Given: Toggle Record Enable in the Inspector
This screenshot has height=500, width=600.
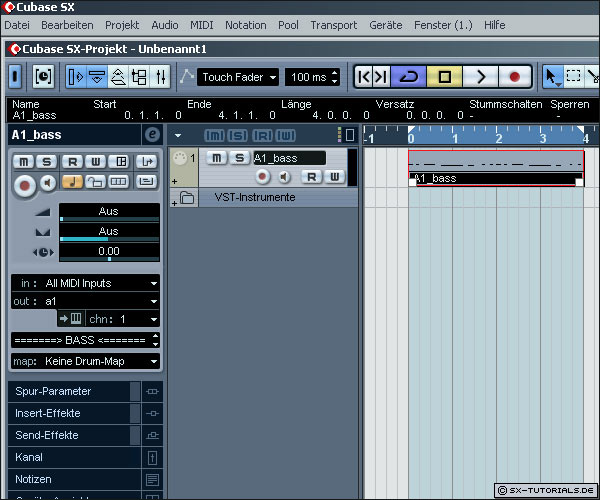Looking at the screenshot, I should [24, 186].
